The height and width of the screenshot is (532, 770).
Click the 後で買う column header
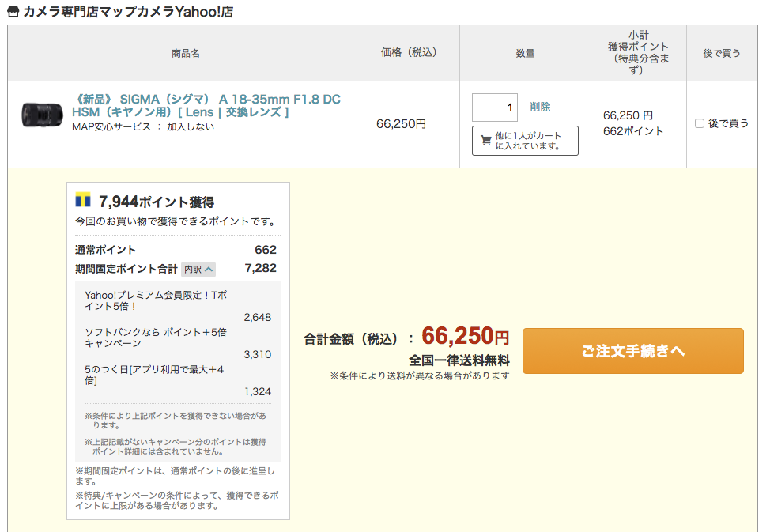coord(722,53)
